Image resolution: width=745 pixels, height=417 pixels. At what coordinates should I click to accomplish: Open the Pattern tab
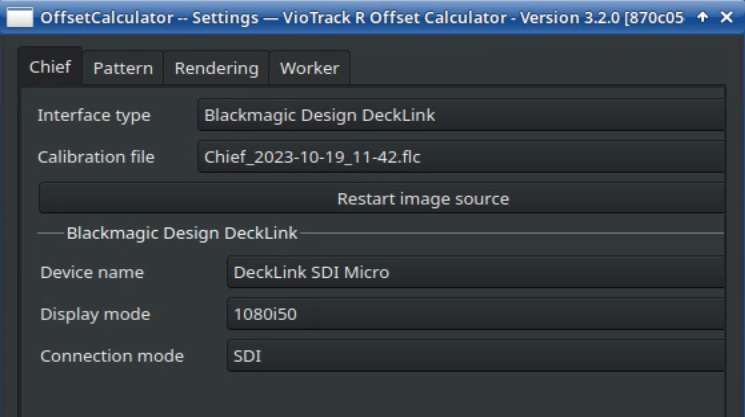tap(123, 68)
